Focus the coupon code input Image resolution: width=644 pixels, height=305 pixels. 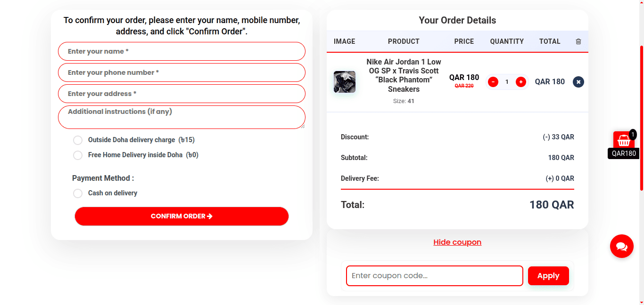click(434, 276)
